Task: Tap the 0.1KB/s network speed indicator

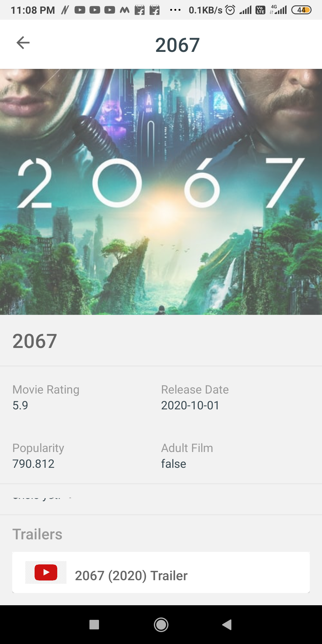Action: click(x=206, y=10)
